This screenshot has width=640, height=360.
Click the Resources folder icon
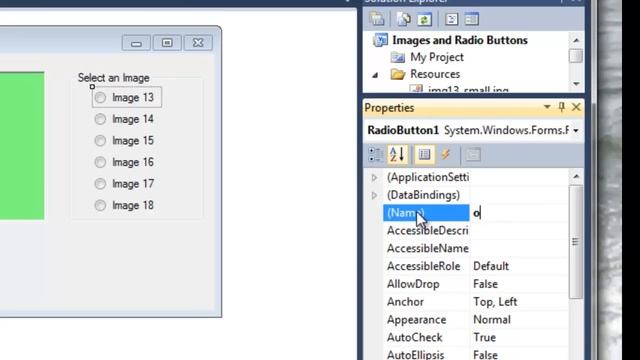[x=398, y=74]
